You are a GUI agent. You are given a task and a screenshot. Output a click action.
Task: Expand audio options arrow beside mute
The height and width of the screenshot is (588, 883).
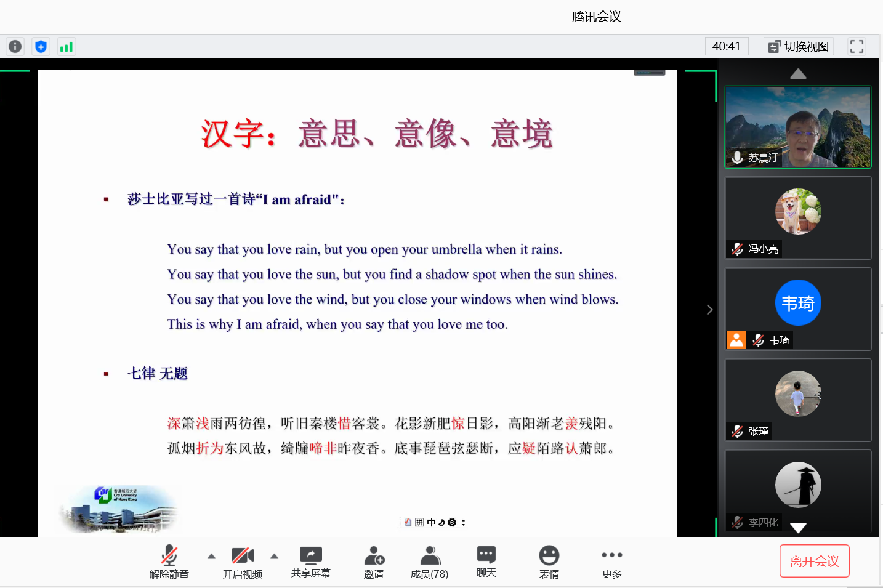tap(211, 556)
